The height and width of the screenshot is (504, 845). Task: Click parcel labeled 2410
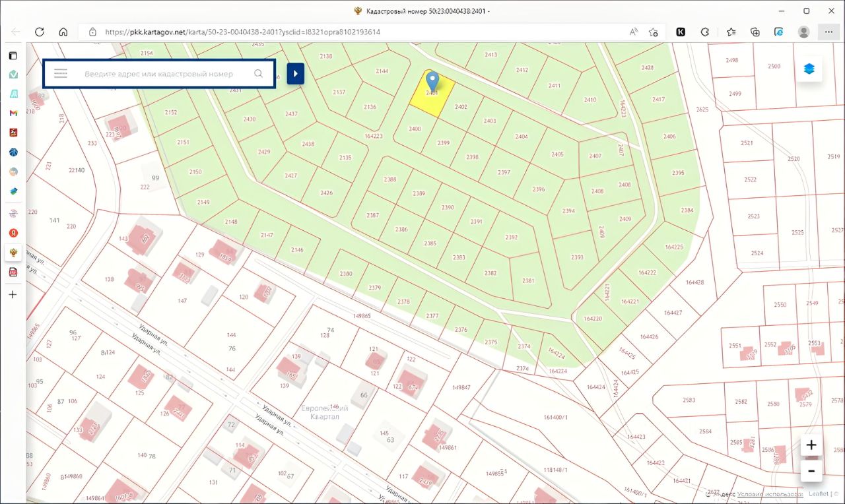pos(590,100)
